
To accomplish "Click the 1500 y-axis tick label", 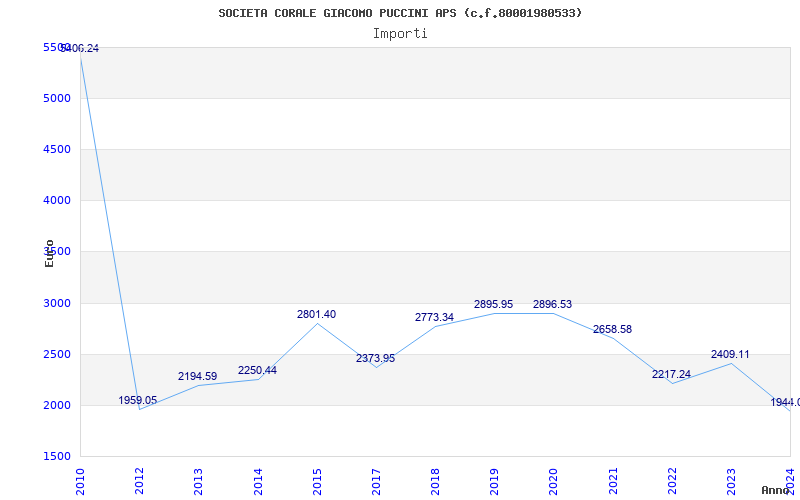I will coord(56,456).
